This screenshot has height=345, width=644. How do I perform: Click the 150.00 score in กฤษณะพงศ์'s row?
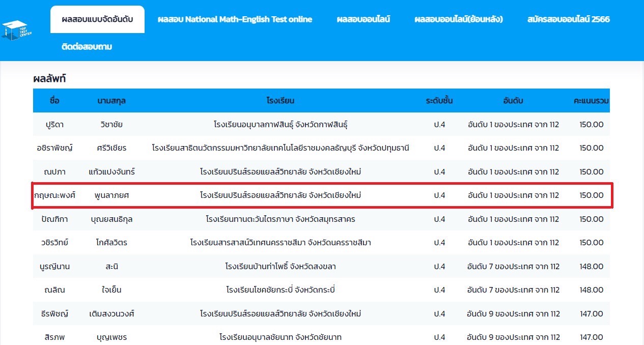click(592, 195)
